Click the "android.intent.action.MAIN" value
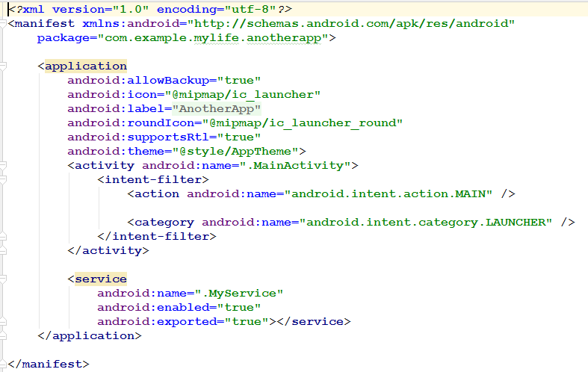The image size is (588, 372). point(388,194)
